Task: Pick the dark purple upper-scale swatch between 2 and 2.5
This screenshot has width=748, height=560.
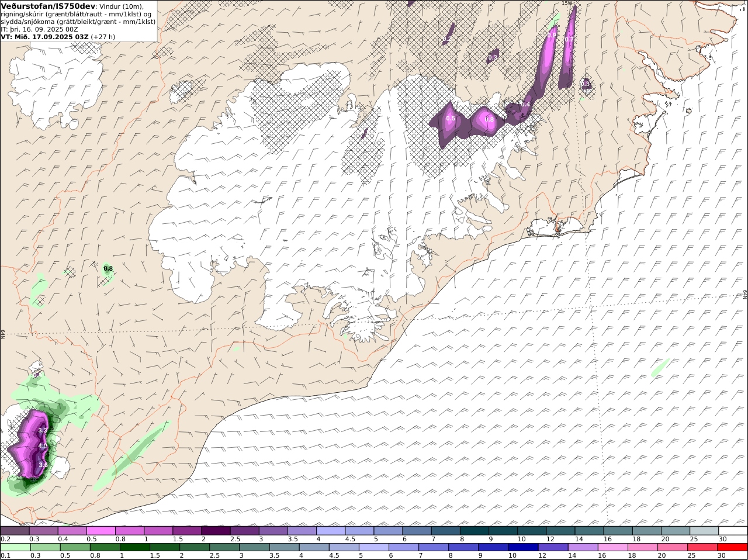Action: pos(216,531)
